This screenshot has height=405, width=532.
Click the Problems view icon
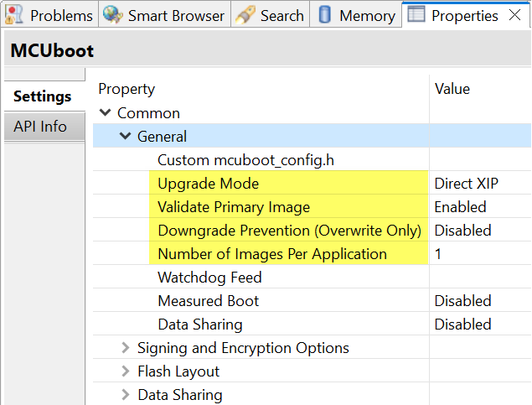coord(14,15)
